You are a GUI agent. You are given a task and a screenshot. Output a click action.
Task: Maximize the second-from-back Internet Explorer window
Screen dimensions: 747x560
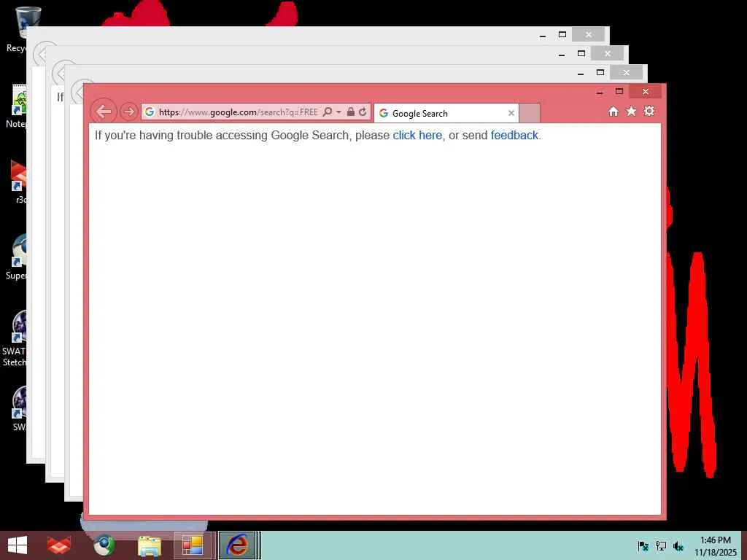[x=581, y=53]
